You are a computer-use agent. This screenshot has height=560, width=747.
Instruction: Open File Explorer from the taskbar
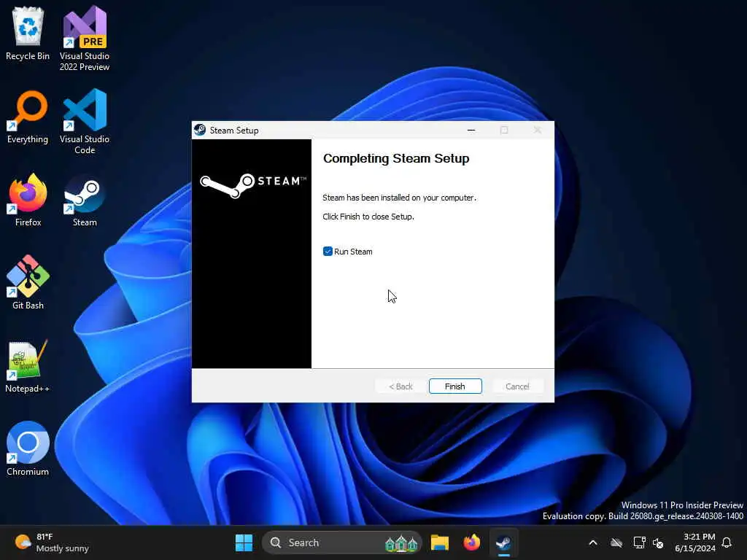pos(440,542)
